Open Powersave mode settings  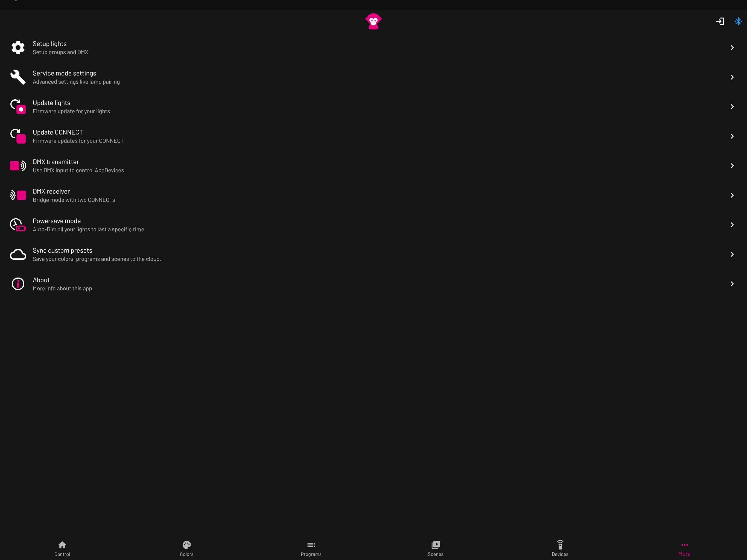point(373,225)
